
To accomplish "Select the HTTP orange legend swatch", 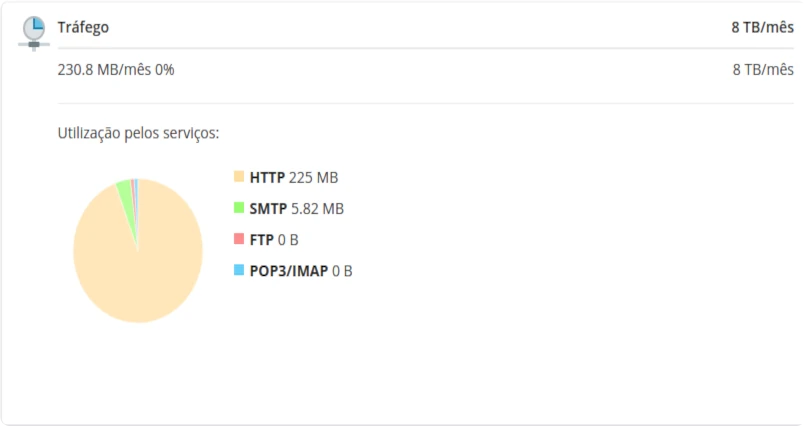I will tap(239, 176).
